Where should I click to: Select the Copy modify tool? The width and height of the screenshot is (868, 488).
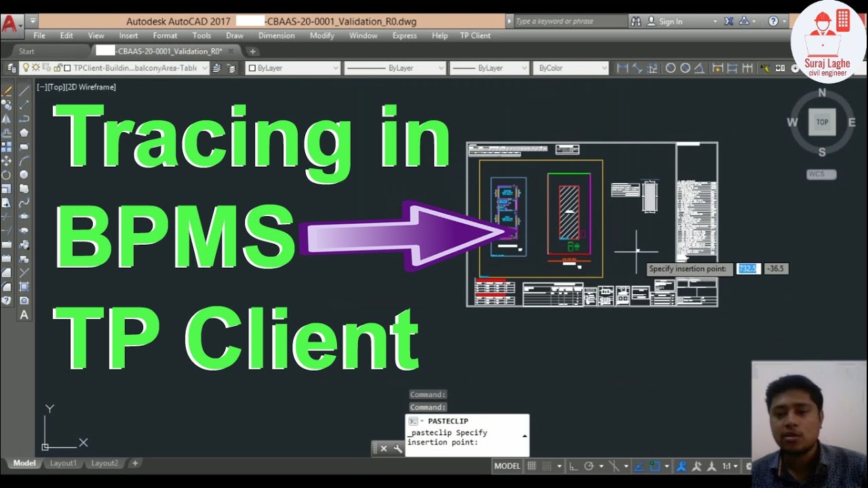7,104
